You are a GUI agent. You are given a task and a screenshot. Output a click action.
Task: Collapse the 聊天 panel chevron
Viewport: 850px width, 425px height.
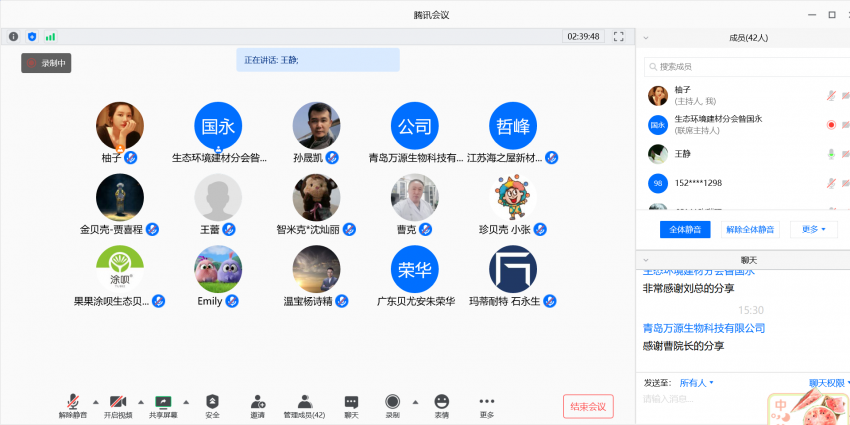[x=646, y=260]
